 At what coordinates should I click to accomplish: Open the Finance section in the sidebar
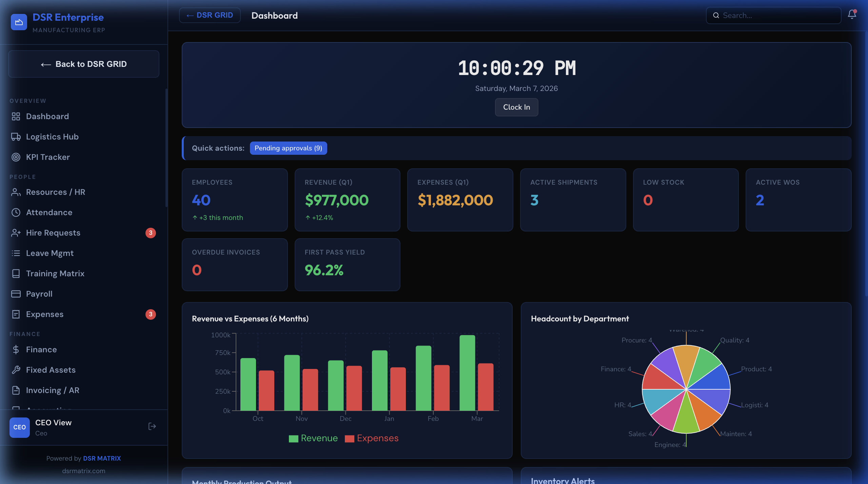41,349
